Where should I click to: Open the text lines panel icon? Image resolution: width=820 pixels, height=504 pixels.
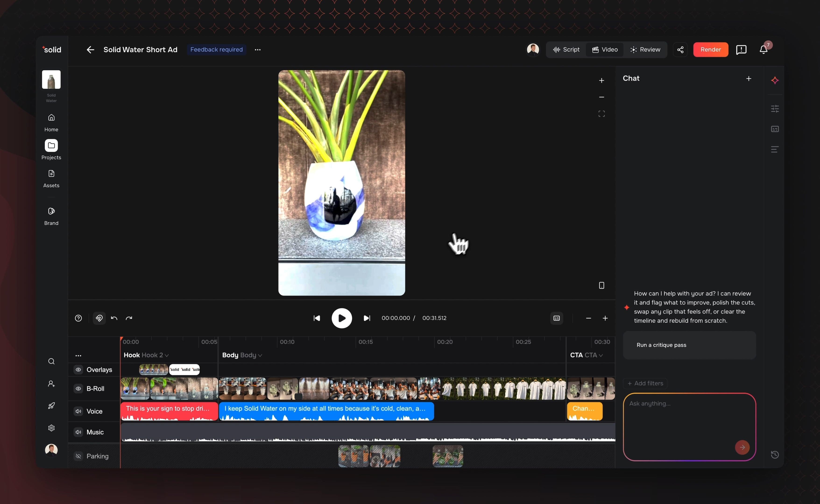(775, 149)
